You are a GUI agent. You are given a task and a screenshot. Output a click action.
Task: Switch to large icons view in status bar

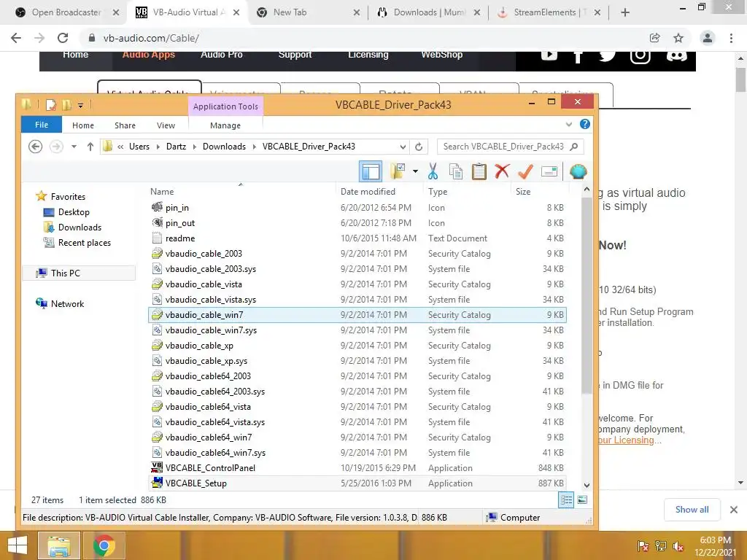coord(582,499)
